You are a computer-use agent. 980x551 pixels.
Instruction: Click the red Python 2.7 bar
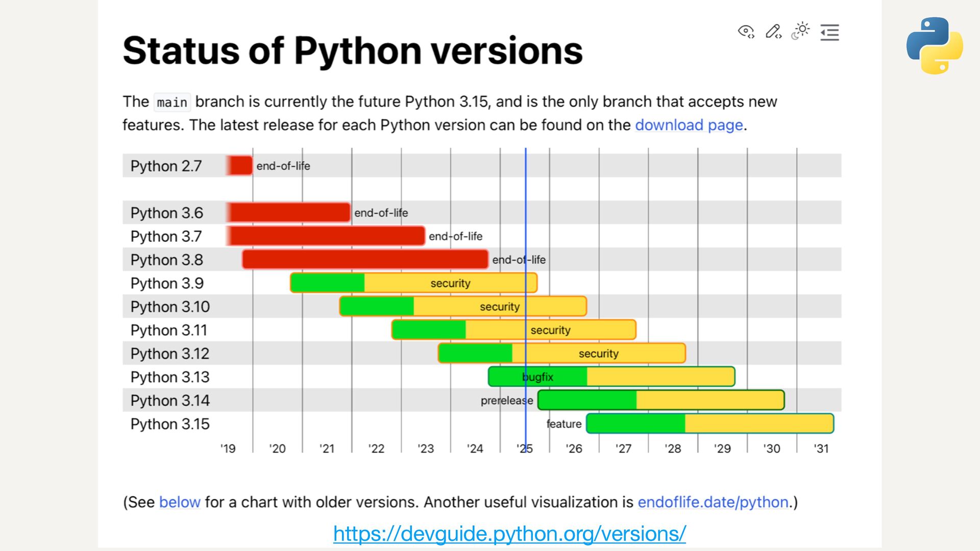click(240, 166)
